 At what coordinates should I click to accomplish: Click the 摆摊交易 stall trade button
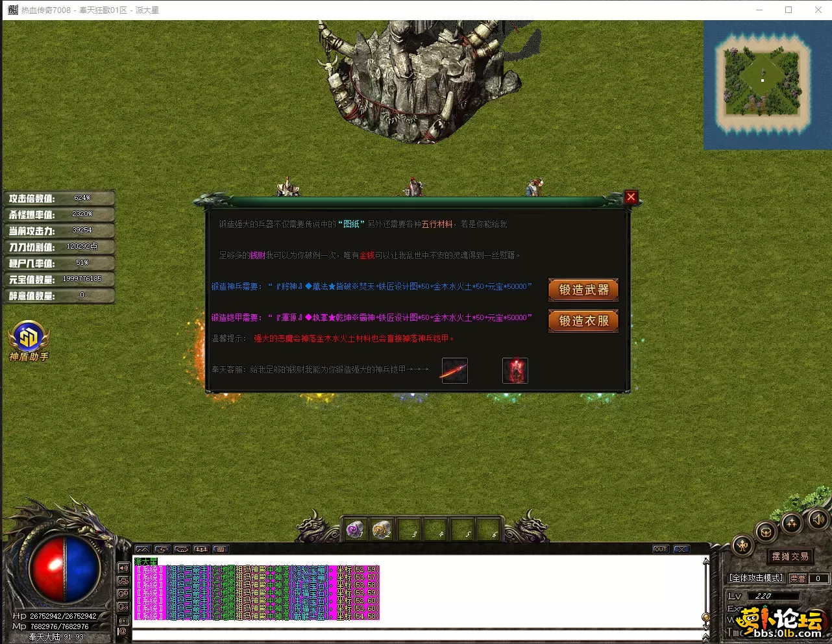pyautogui.click(x=790, y=556)
